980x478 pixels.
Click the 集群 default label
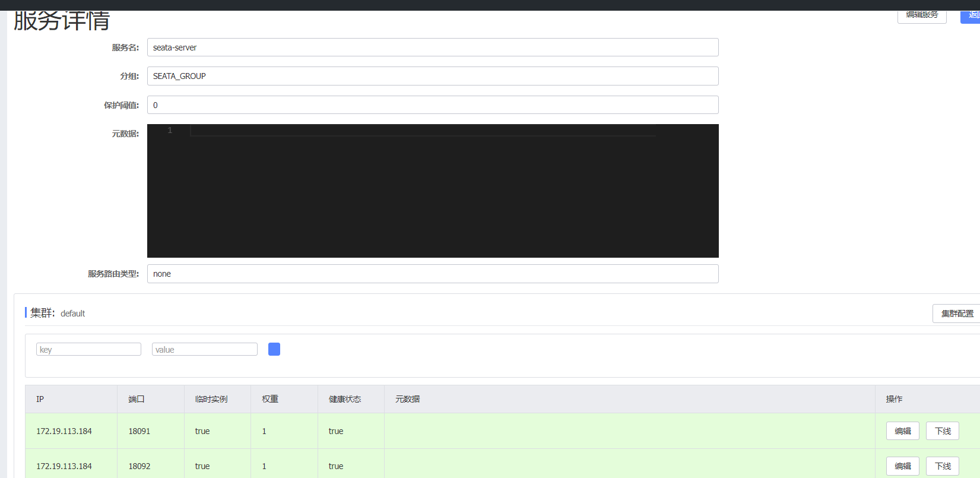(x=58, y=313)
